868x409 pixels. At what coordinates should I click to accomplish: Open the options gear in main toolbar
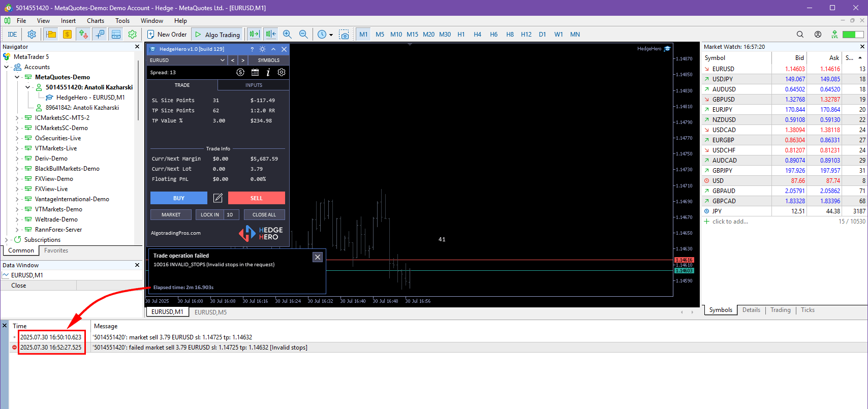pos(32,35)
